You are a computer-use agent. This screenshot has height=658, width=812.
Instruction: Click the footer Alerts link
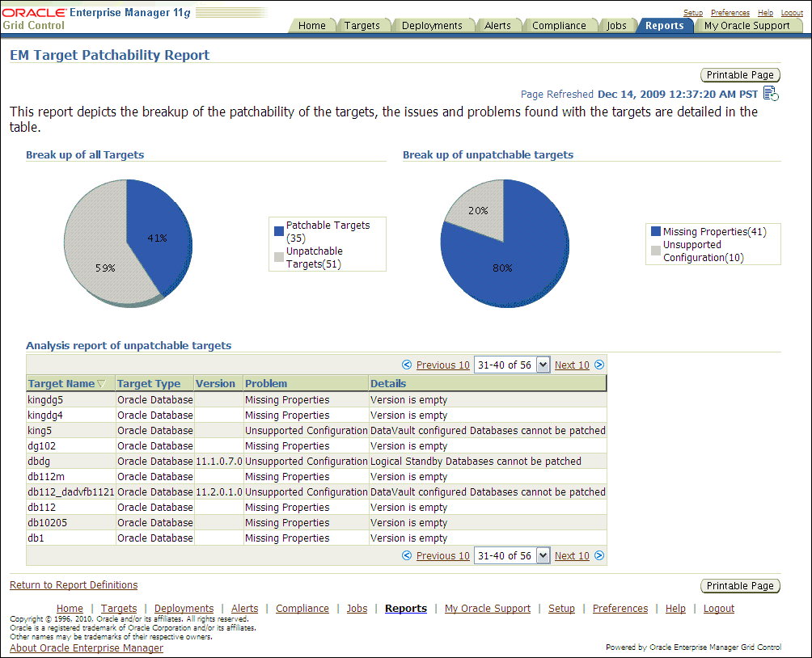click(244, 609)
